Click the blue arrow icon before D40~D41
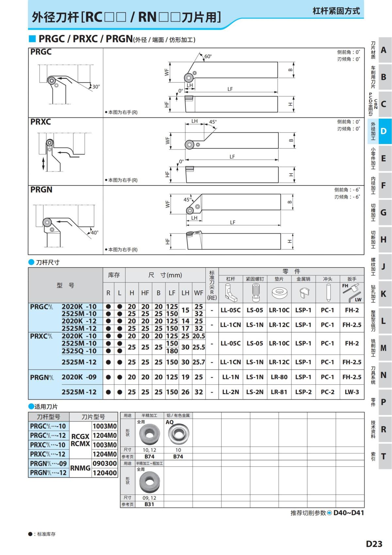 [329, 513]
